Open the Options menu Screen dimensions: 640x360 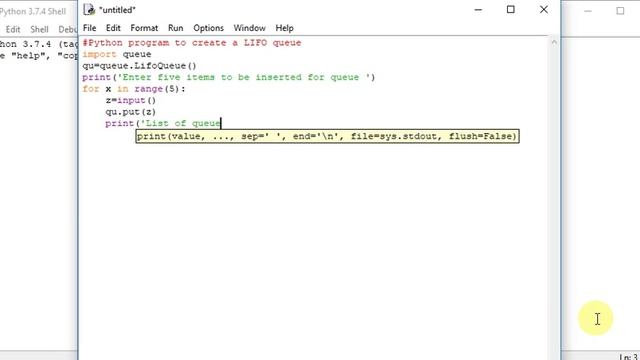tap(208, 28)
